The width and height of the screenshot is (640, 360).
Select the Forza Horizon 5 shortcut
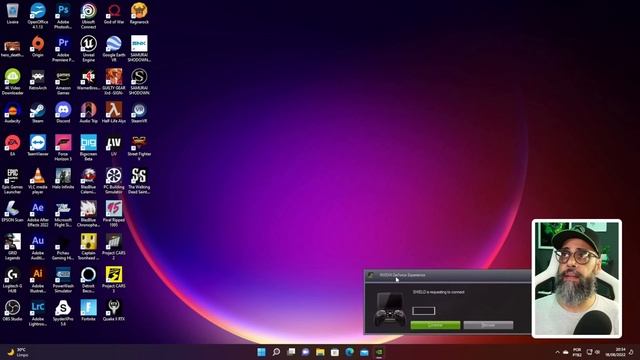click(63, 148)
